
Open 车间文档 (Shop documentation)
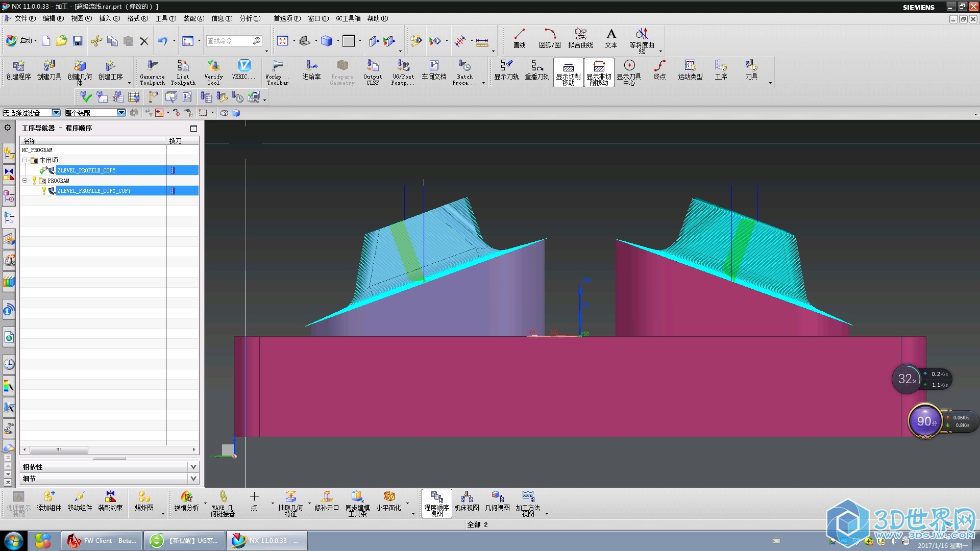[x=434, y=70]
